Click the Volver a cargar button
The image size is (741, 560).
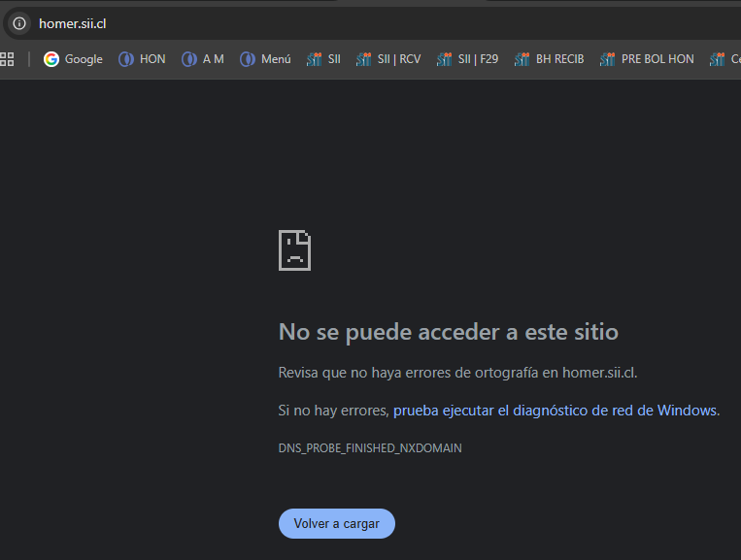tap(336, 523)
